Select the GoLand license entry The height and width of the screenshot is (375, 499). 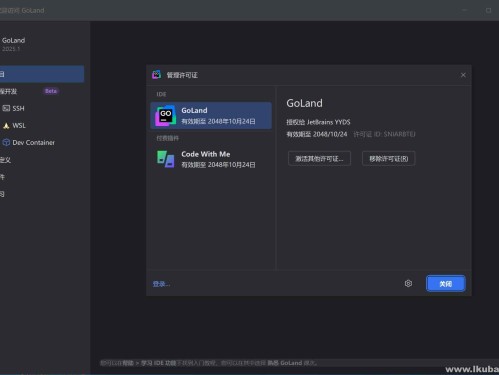coord(211,116)
